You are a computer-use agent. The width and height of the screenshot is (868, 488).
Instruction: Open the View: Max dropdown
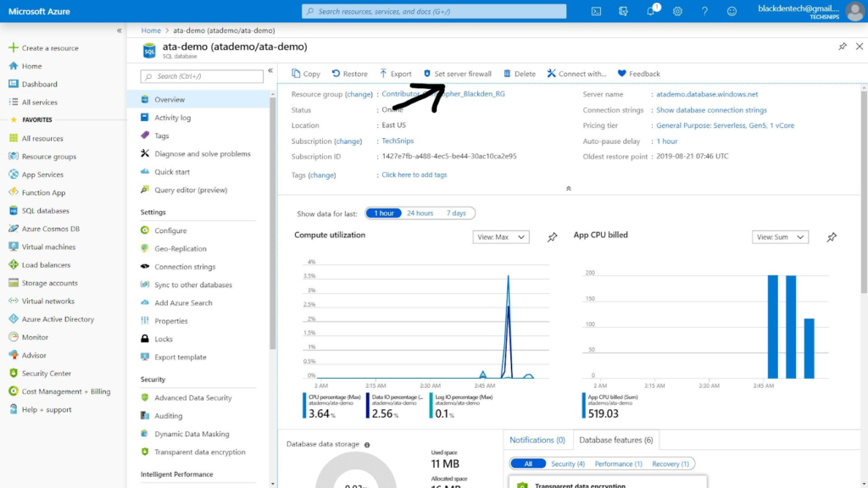(501, 237)
